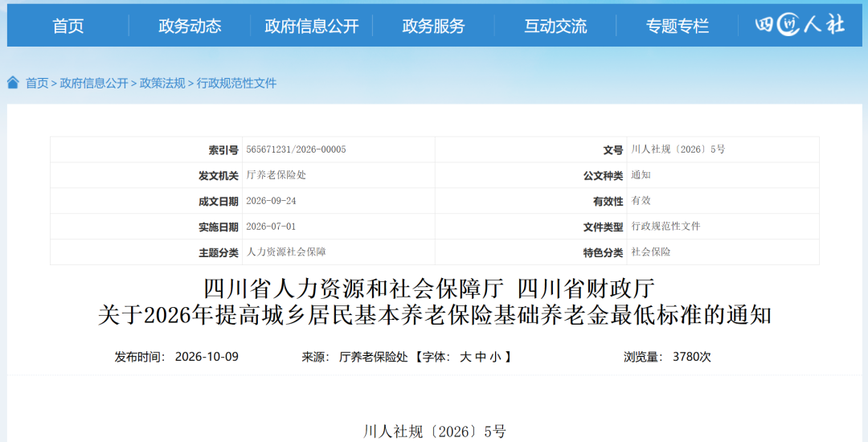Click the 川人社规〔2026〕5号 line below the title
Viewport: 868px width, 442px height.
pyautogui.click(x=435, y=432)
